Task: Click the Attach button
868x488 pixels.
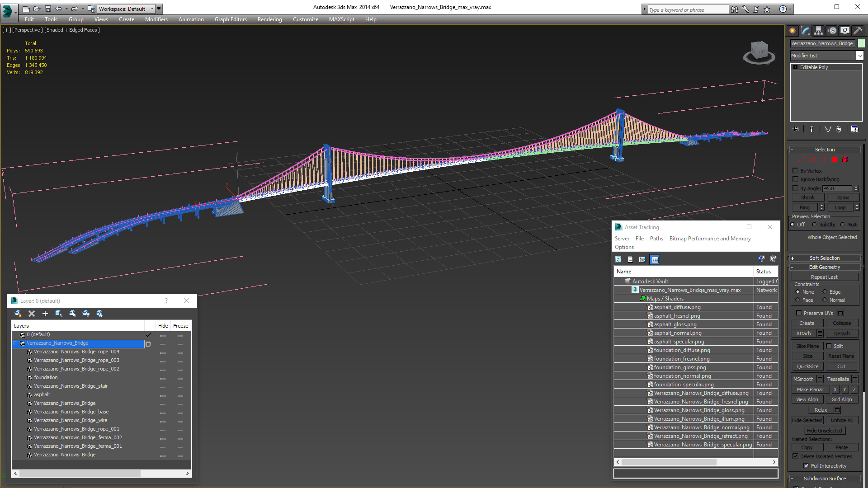Action: click(x=803, y=333)
